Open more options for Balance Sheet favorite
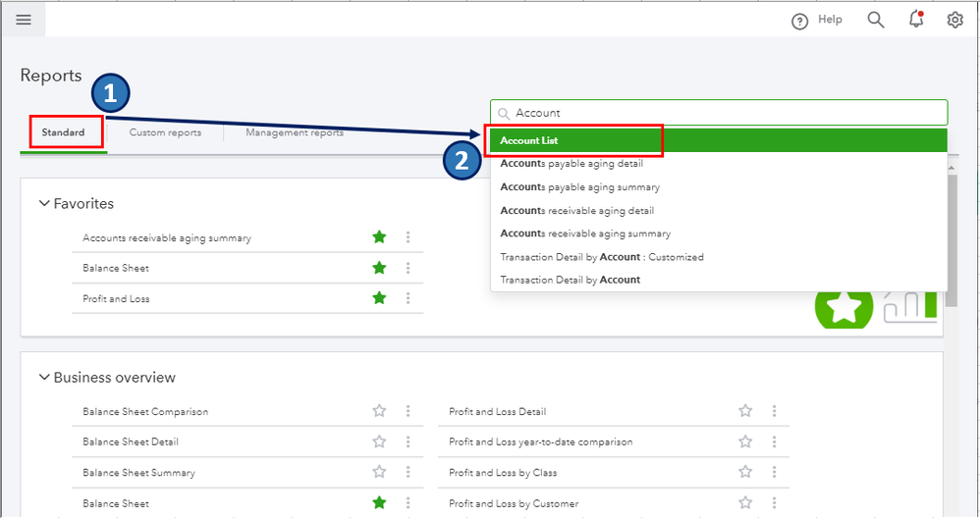980x518 pixels. click(408, 268)
